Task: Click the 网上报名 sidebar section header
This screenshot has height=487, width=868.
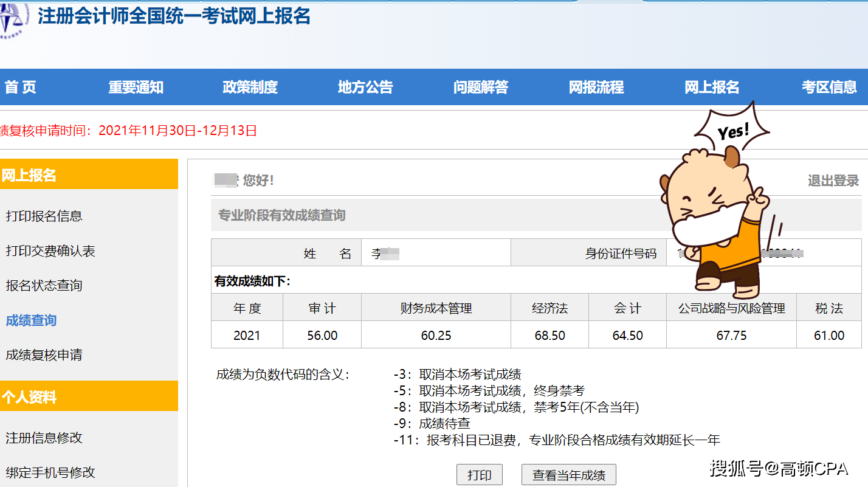Action: 89,175
